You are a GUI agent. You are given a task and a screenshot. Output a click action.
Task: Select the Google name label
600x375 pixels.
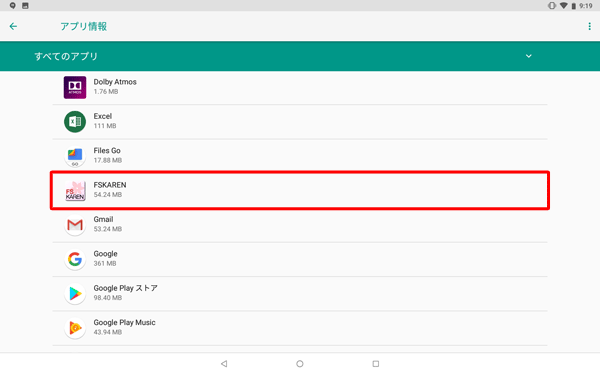coord(106,254)
